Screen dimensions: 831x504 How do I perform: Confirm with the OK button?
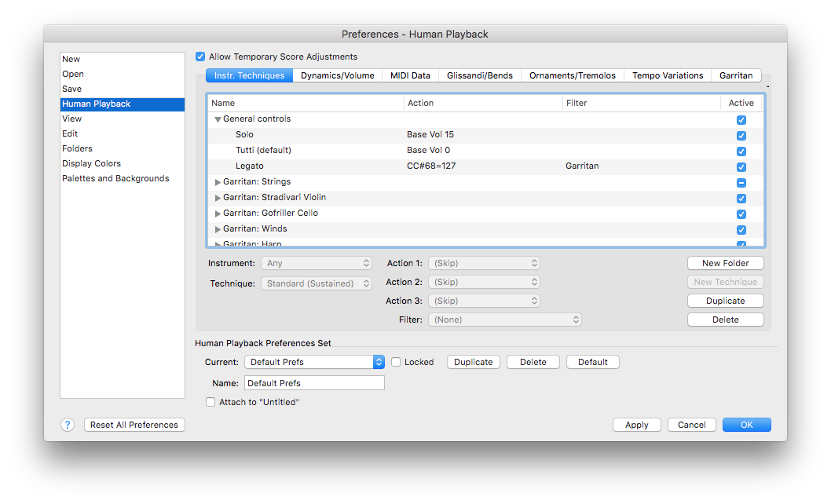(x=747, y=425)
